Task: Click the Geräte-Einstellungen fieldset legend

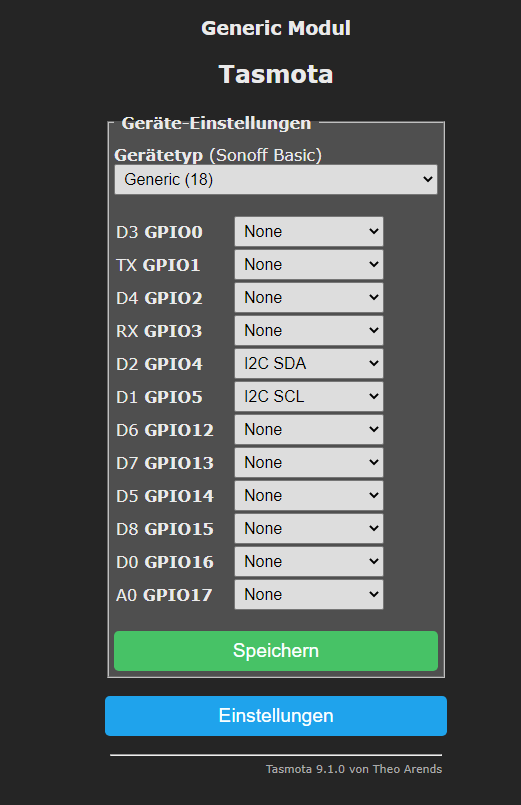Action: (216, 123)
